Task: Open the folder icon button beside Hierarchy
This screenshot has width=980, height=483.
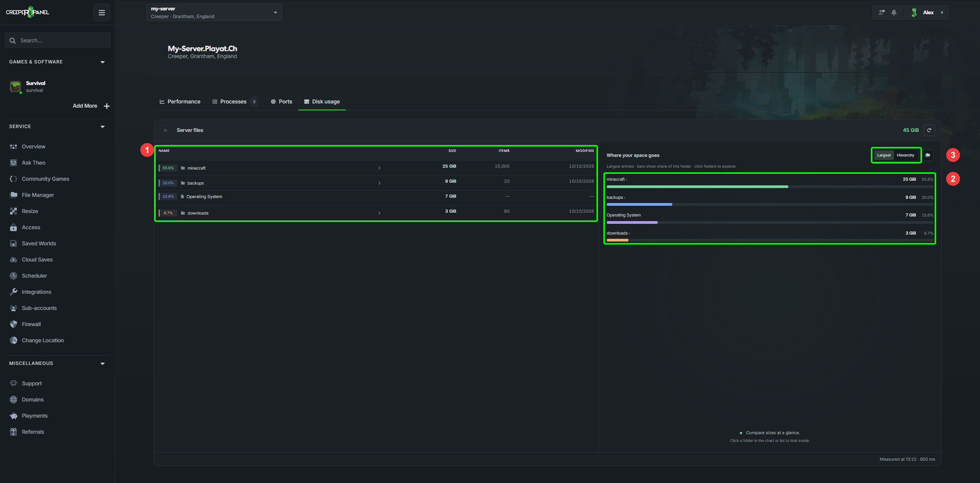Action: (x=928, y=155)
